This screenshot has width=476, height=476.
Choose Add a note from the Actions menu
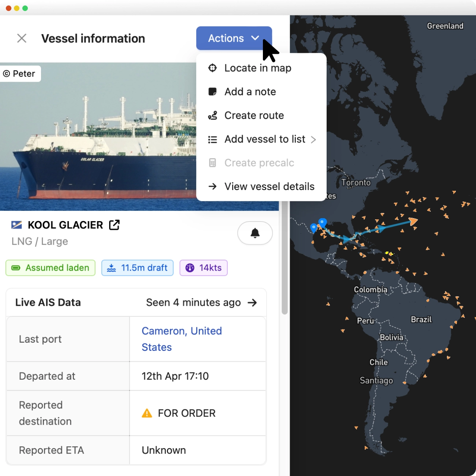[x=250, y=92]
